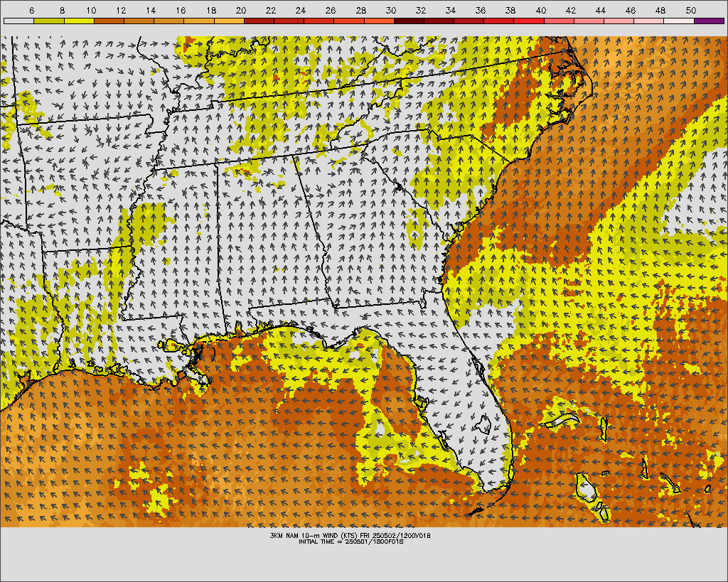Click the legend swatch between 22 and 24
The height and width of the screenshot is (582, 728).
point(289,21)
